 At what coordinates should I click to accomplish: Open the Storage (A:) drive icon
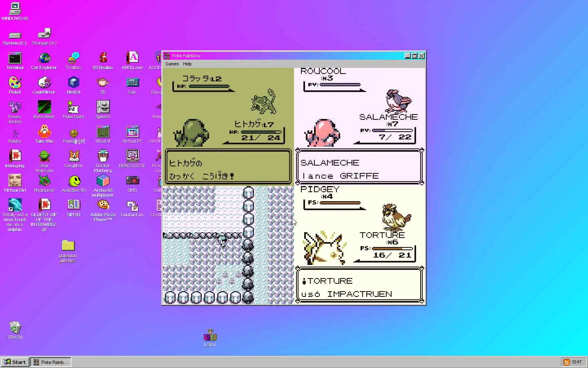(x=44, y=37)
